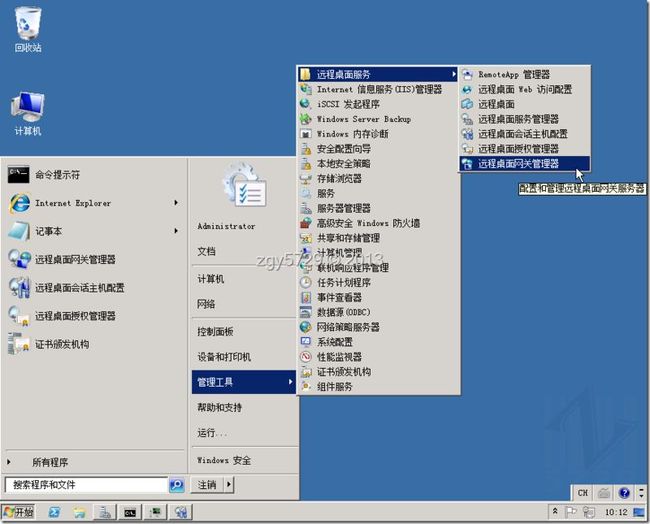Image resolution: width=650 pixels, height=524 pixels.
Task: Open pinned 证书颁发机构 in the Start menu left pane
Action: point(94,344)
